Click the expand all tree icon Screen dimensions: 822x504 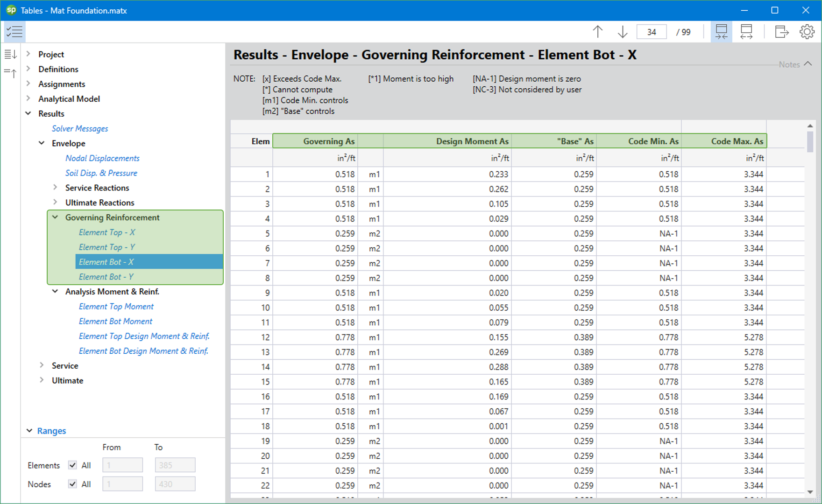[10, 55]
